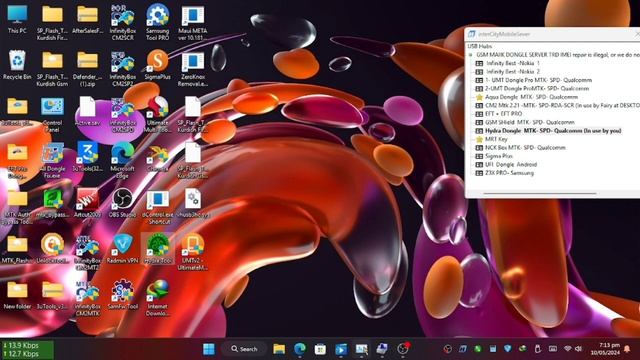Open the InfinityBox CM2SCR shortcut
640x360 pixels.
click(122, 22)
